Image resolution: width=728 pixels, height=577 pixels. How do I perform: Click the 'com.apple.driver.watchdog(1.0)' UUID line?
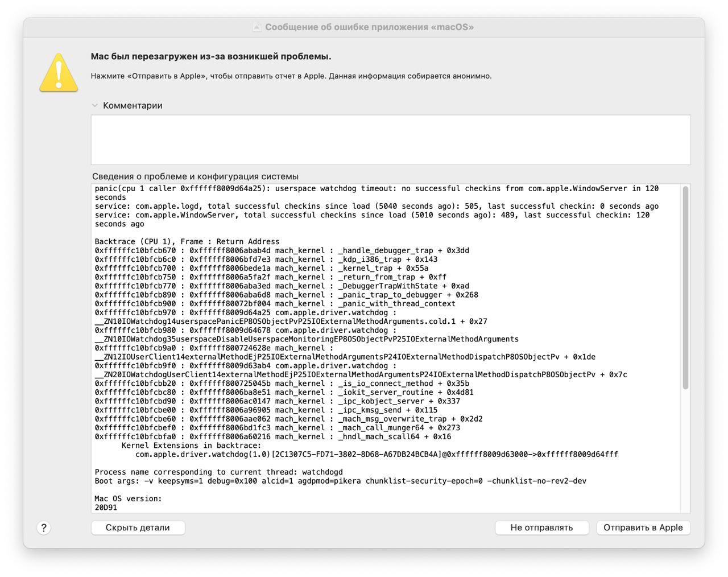pos(377,454)
